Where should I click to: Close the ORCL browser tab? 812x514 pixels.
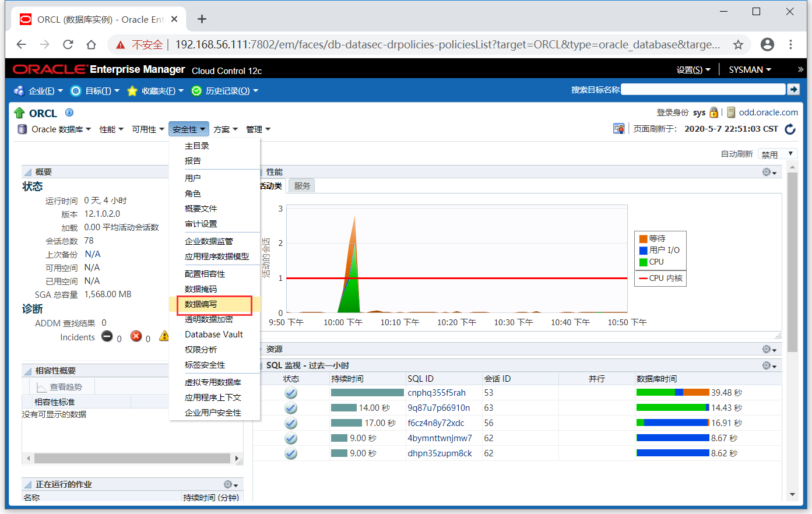click(x=174, y=19)
